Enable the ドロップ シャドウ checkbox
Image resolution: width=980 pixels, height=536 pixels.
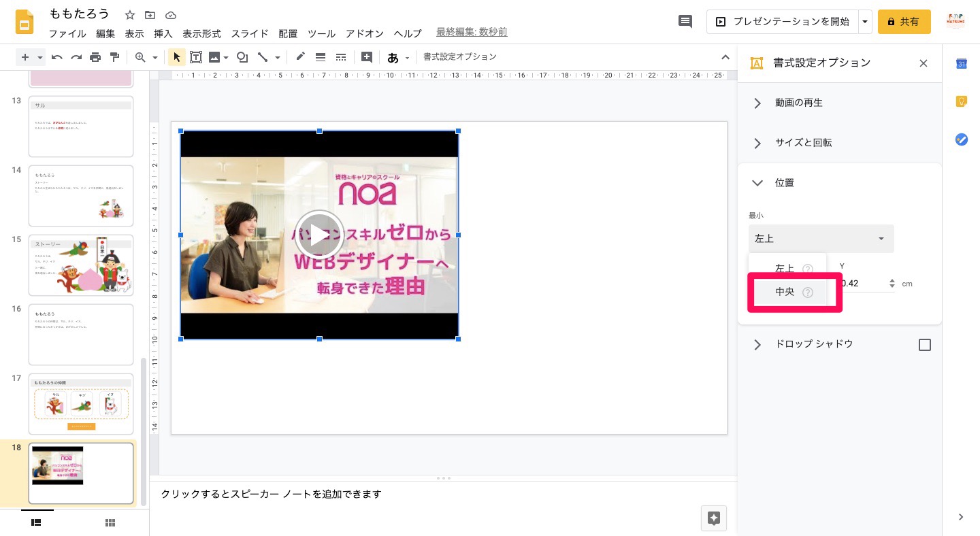pos(925,345)
